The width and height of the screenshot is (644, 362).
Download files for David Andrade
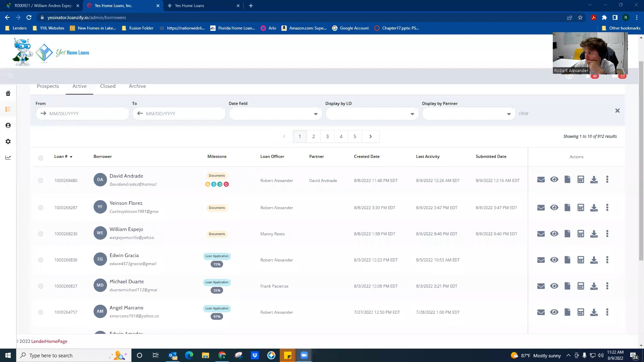594,180
